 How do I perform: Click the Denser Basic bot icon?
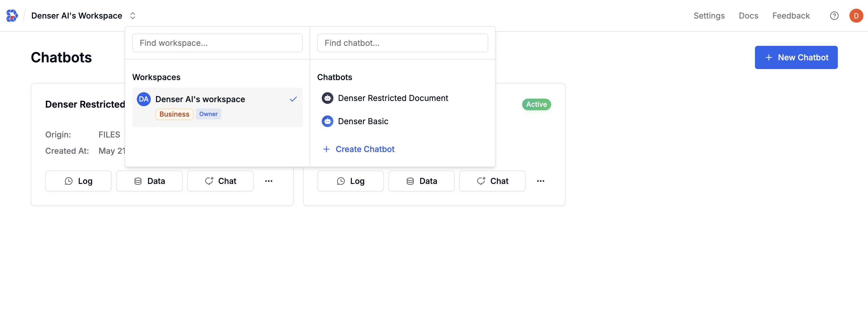point(327,121)
